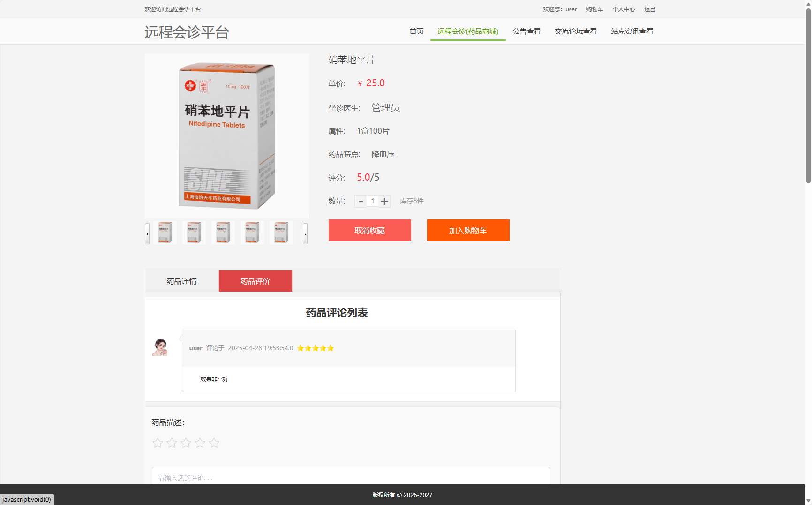
Task: Click the plus icon to increase quantity
Action: pyautogui.click(x=384, y=201)
